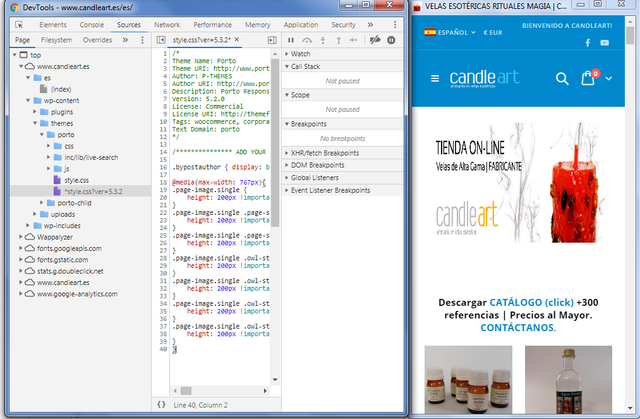Open the Memory tab
The height and width of the screenshot is (419, 640).
coord(258,24)
